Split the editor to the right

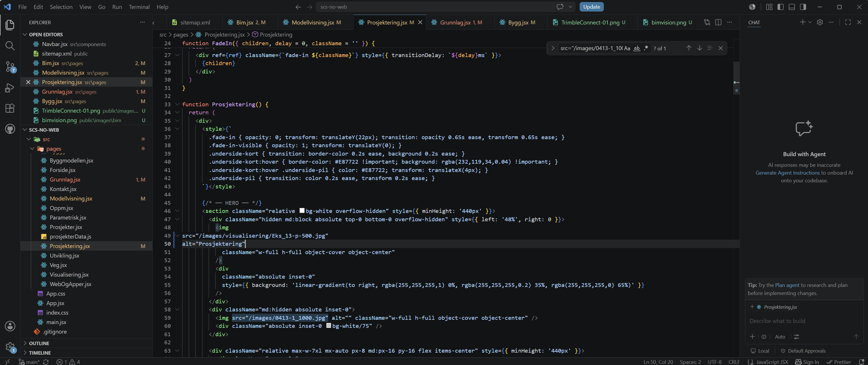click(718, 22)
